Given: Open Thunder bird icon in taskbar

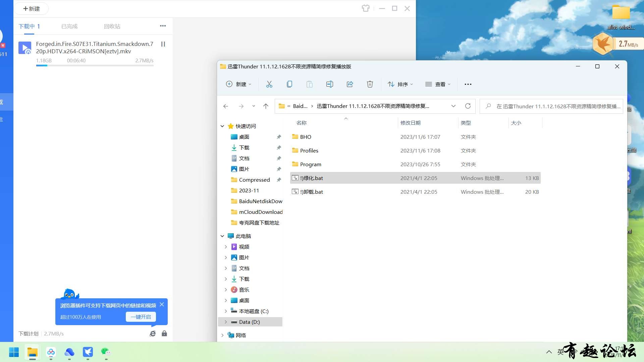Looking at the screenshot, I should click(88, 352).
